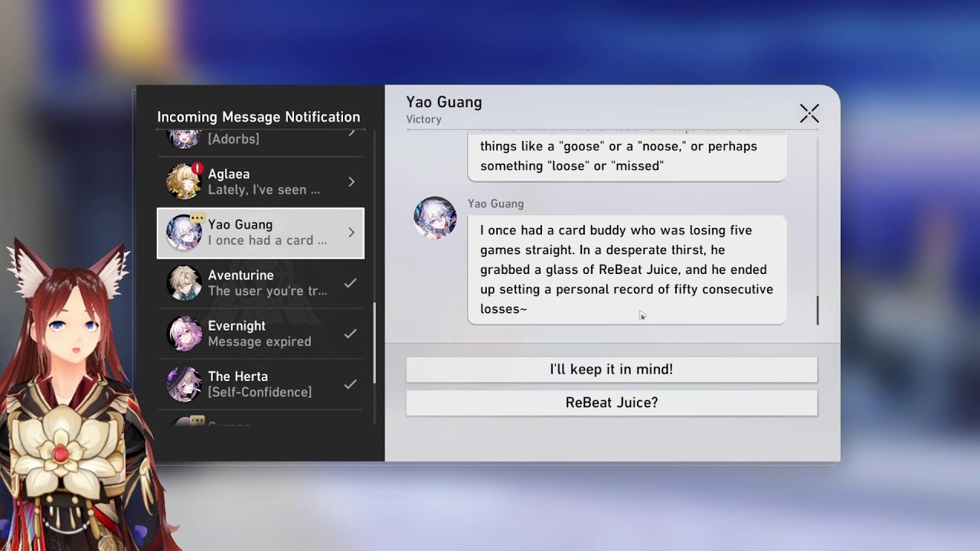
Task: Open the chevron on the [Adorbs] row
Action: pyautogui.click(x=351, y=133)
